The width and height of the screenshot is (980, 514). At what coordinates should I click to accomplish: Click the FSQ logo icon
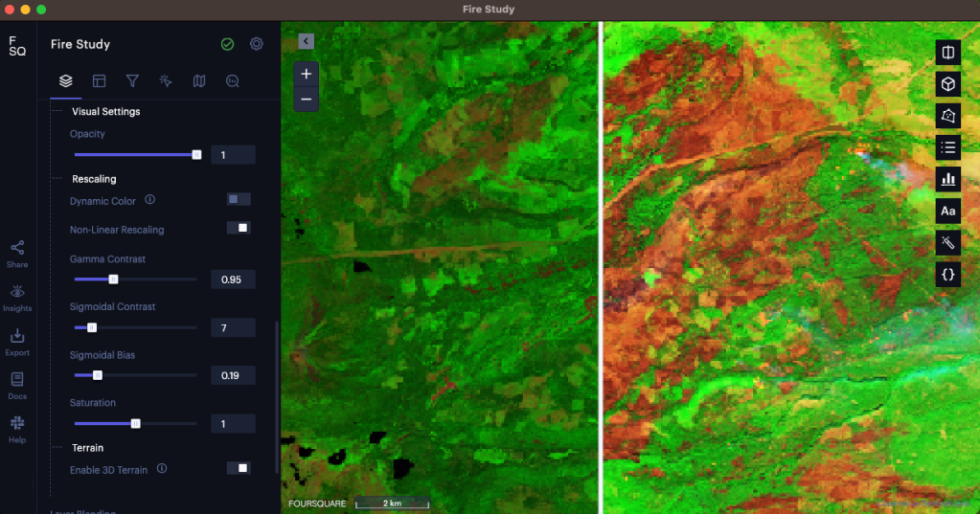coord(17,46)
